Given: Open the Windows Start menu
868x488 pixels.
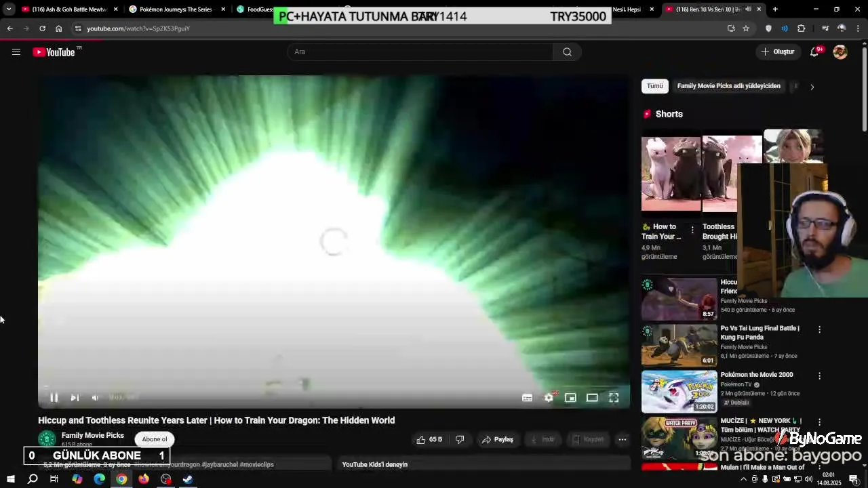Looking at the screenshot, I should pos(10,479).
